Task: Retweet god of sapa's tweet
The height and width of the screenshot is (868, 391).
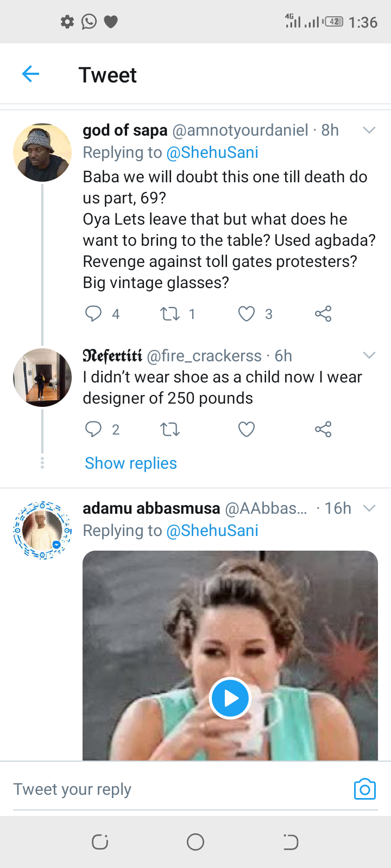Action: (170, 314)
